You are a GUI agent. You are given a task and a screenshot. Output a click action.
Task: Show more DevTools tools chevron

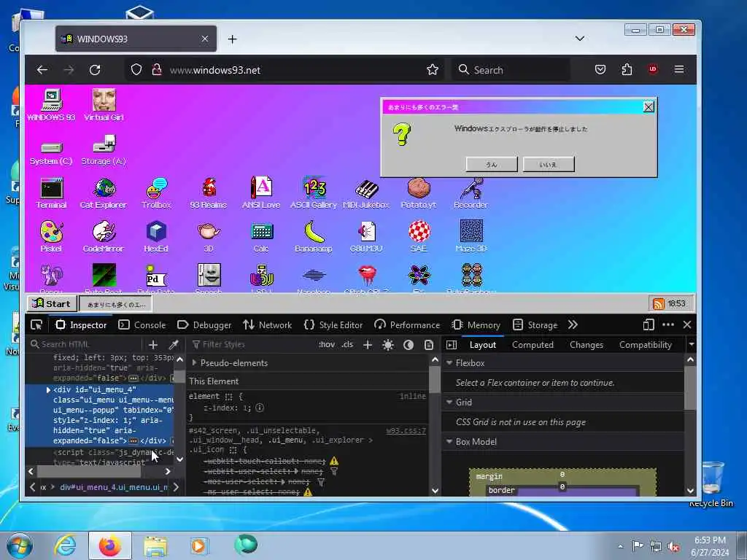tap(573, 324)
